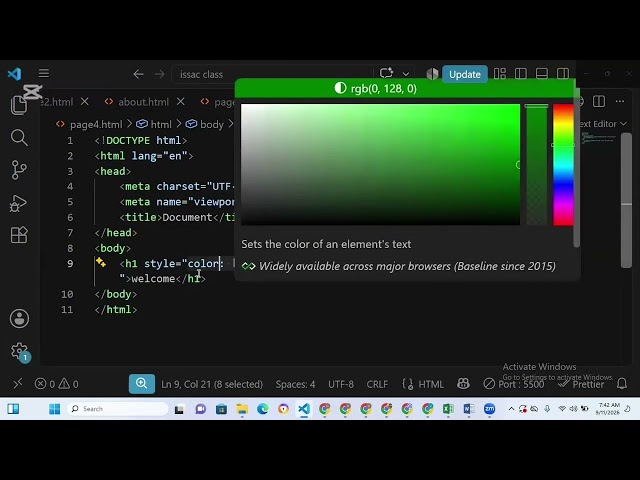The image size is (640, 480).
Task: Open notifications bell in status bar
Action: (x=622, y=384)
